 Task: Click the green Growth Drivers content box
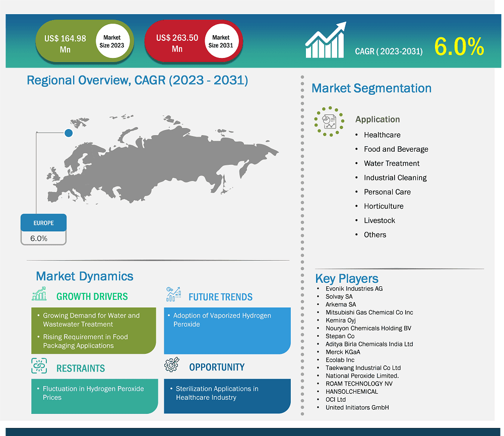pos(94,331)
